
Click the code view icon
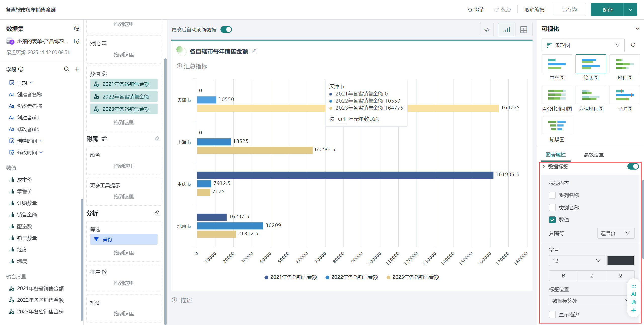(487, 30)
